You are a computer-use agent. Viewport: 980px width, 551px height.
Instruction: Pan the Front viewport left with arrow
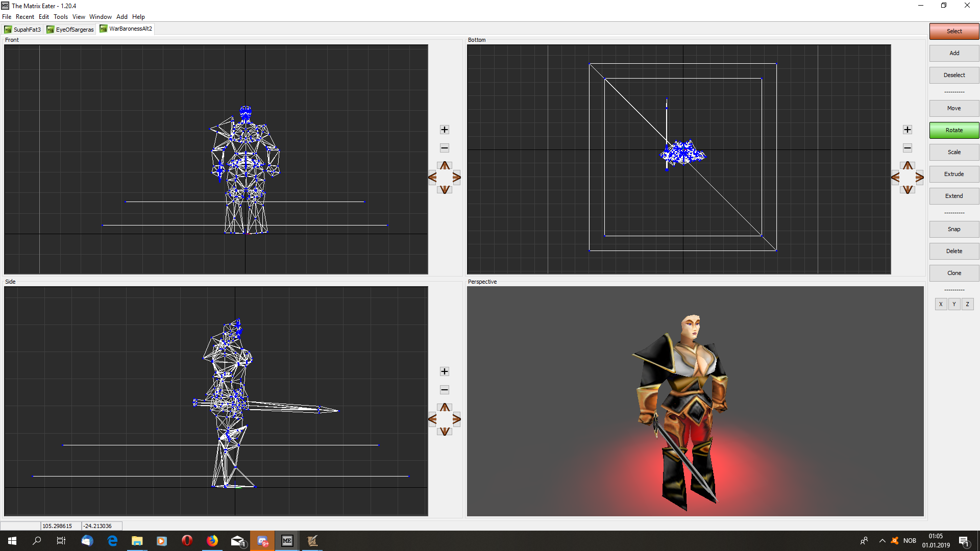432,178
